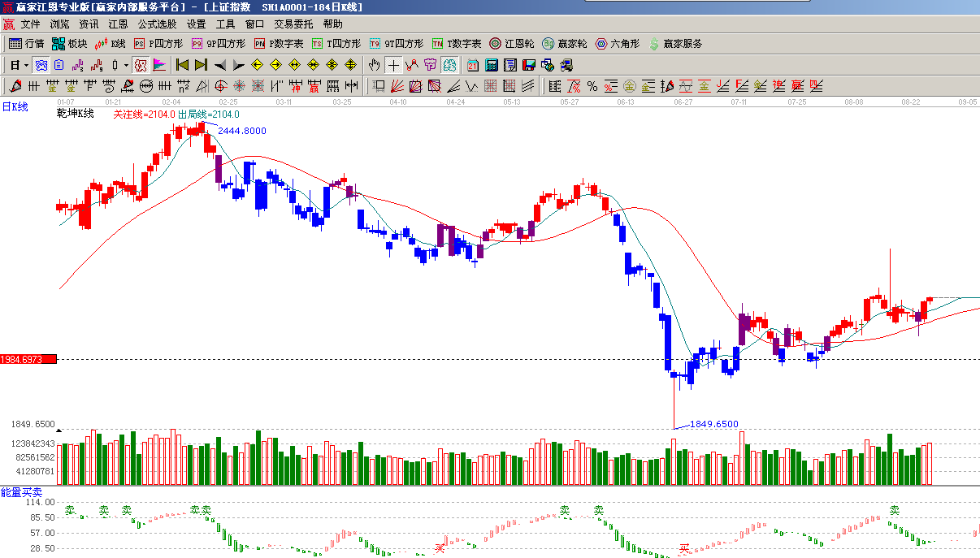Expand the candlestick style dropdown arrow
The width and height of the screenshot is (980, 558).
click(x=125, y=65)
